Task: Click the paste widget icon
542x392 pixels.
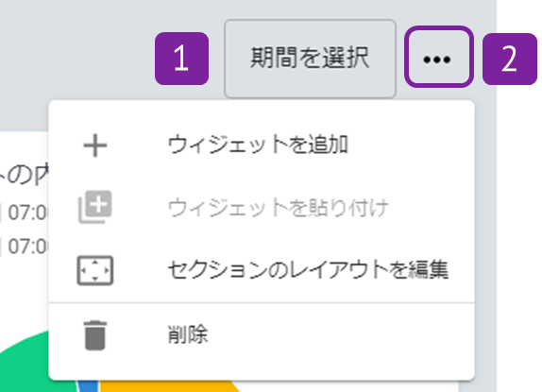Action: pyautogui.click(x=95, y=207)
